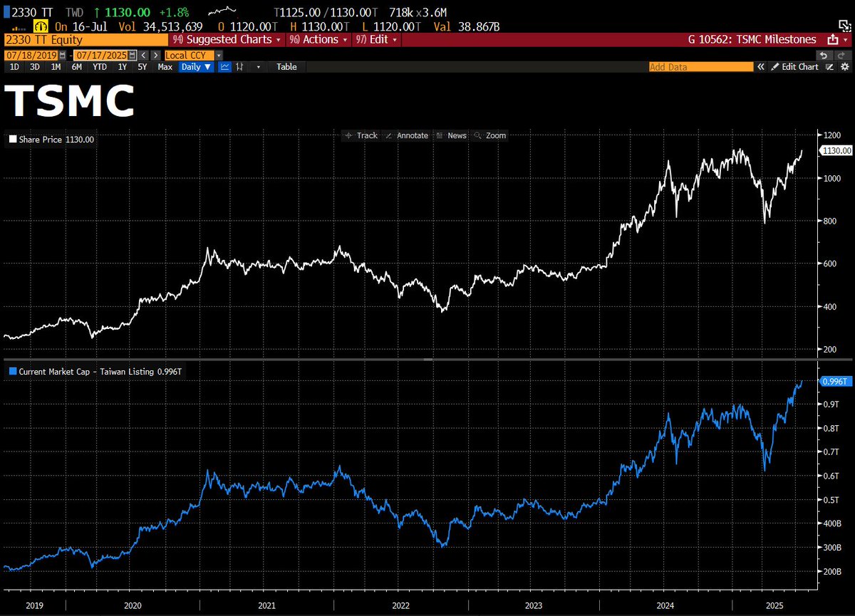This screenshot has width=855, height=616.
Task: Click the Local CCY currency field
Action: coord(189,55)
